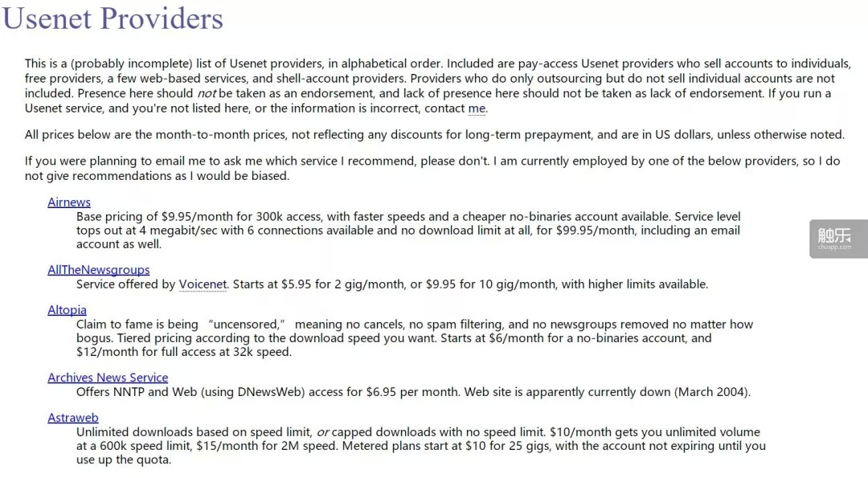Click the quoted word 'uncensored' under Altopia
Screen dimensions: 868x478
pyautogui.click(x=248, y=325)
